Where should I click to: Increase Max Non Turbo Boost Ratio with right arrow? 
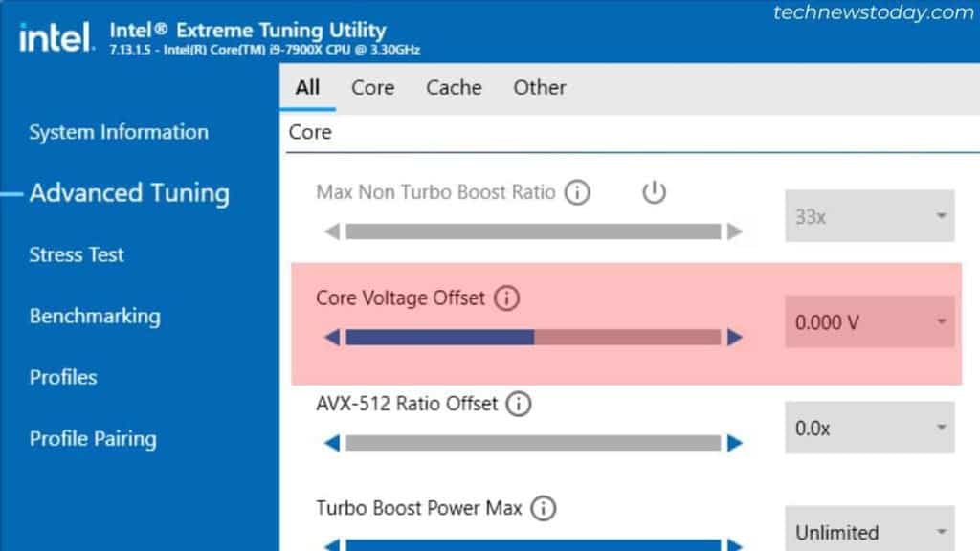coord(735,231)
